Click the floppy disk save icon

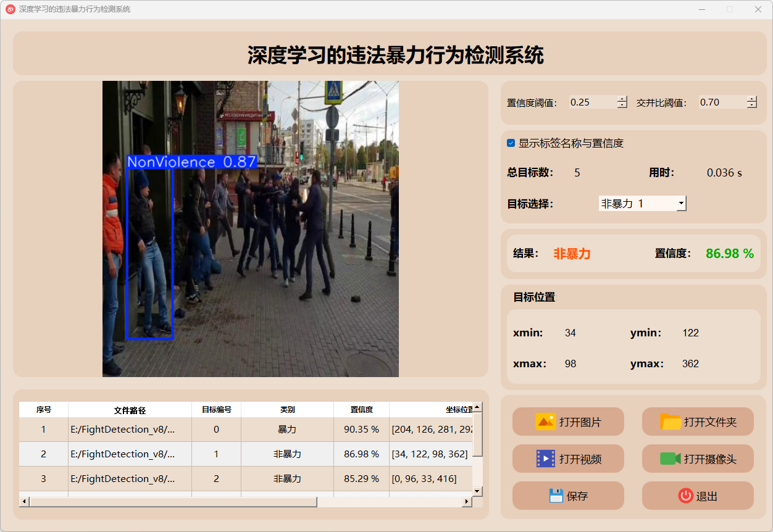(556, 496)
